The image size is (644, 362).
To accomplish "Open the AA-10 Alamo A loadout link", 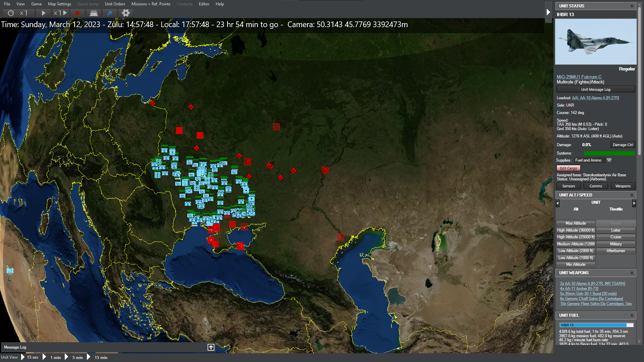I will tap(595, 98).
